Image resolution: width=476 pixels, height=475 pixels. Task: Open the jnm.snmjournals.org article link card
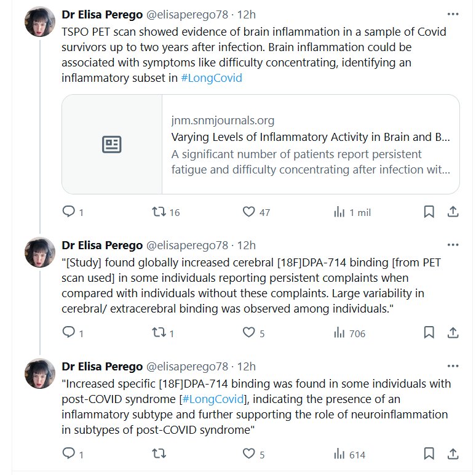tap(311, 144)
